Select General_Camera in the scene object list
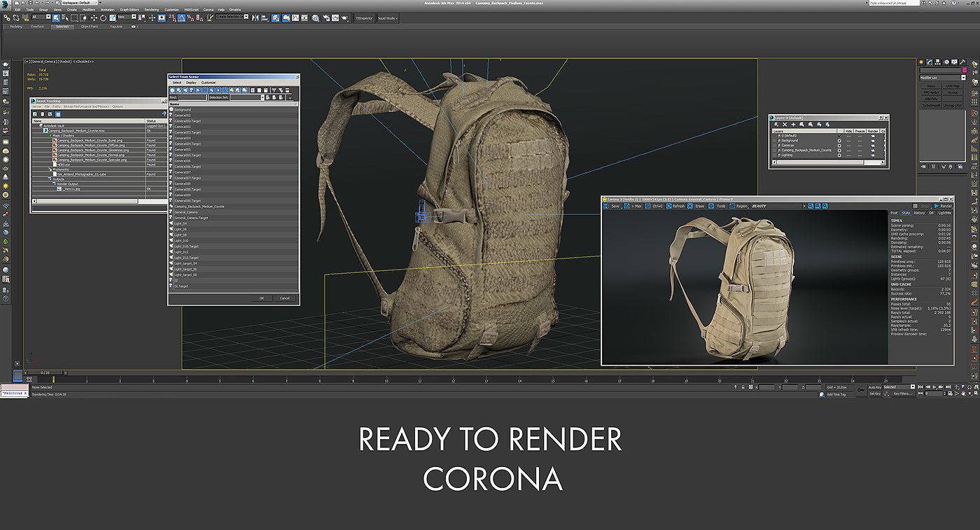Screen dimensions: 980x530 185,212
